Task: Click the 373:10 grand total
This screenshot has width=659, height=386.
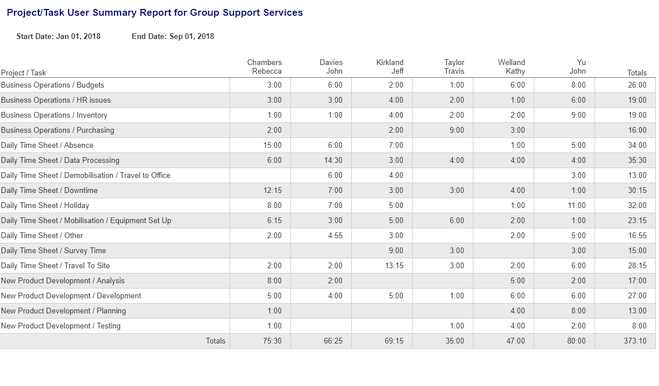Action: pos(635,341)
